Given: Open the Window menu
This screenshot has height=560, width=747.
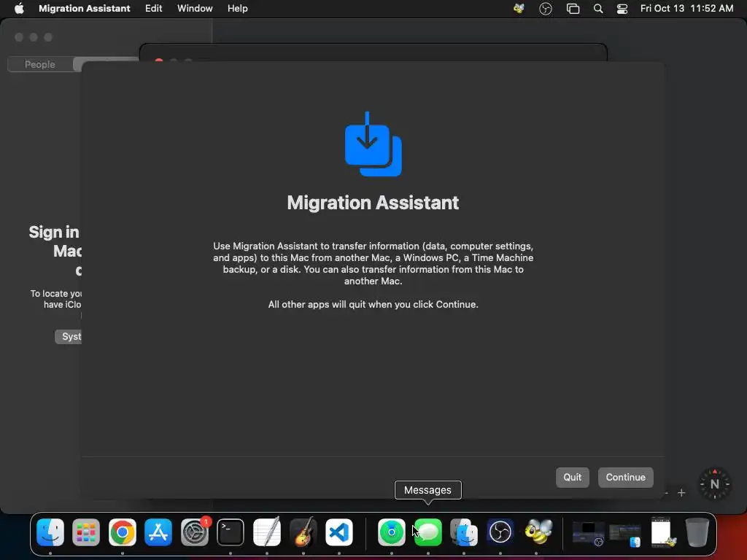Looking at the screenshot, I should 195,8.
